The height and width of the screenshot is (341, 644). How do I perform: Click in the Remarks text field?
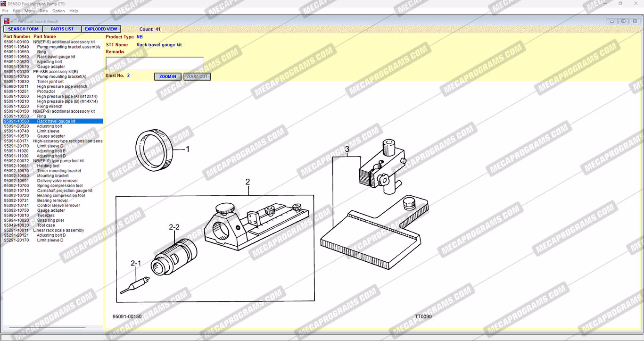coord(155,64)
